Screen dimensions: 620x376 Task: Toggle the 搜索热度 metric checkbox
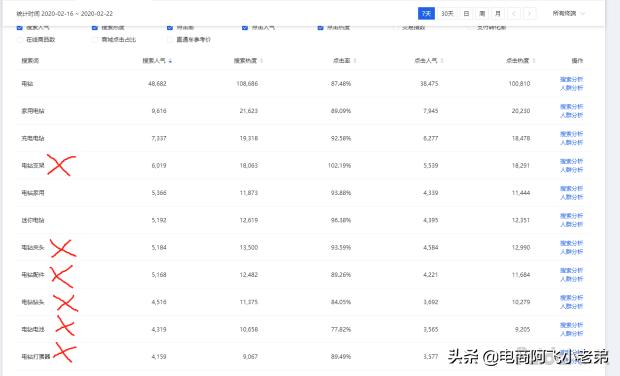(95, 27)
